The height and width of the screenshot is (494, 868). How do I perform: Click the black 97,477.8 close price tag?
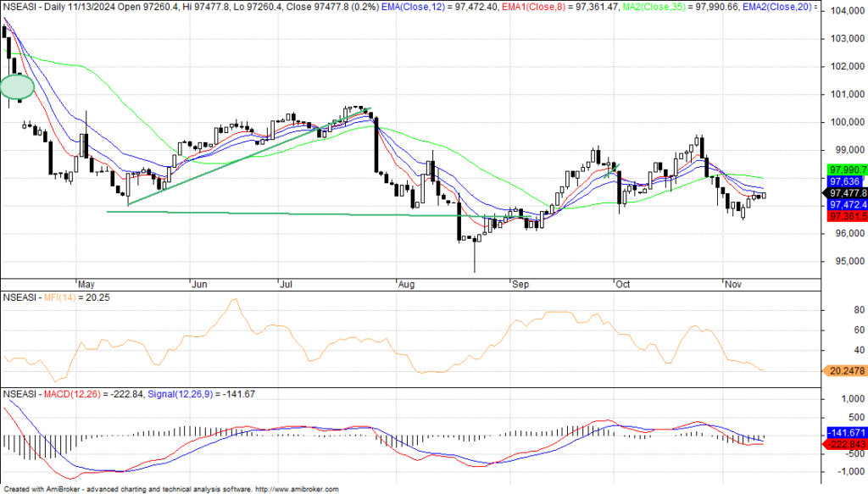pyautogui.click(x=844, y=193)
